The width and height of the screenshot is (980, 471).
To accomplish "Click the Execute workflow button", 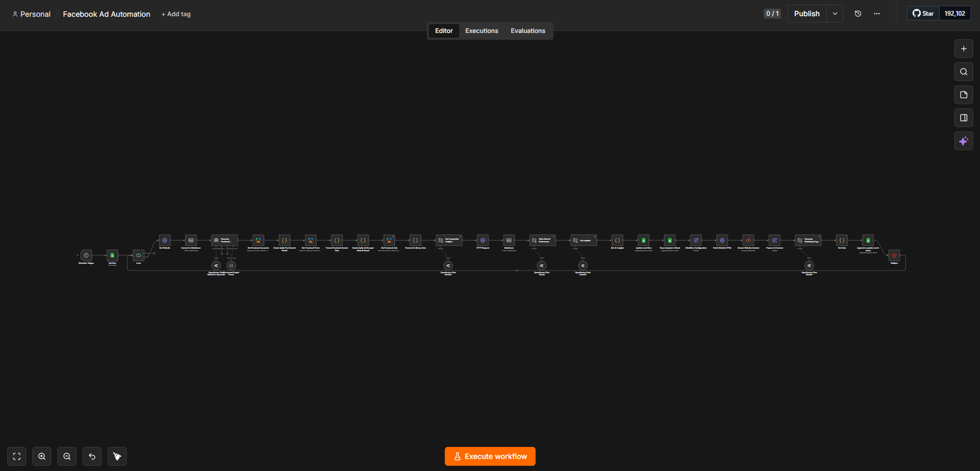I will (x=490, y=456).
